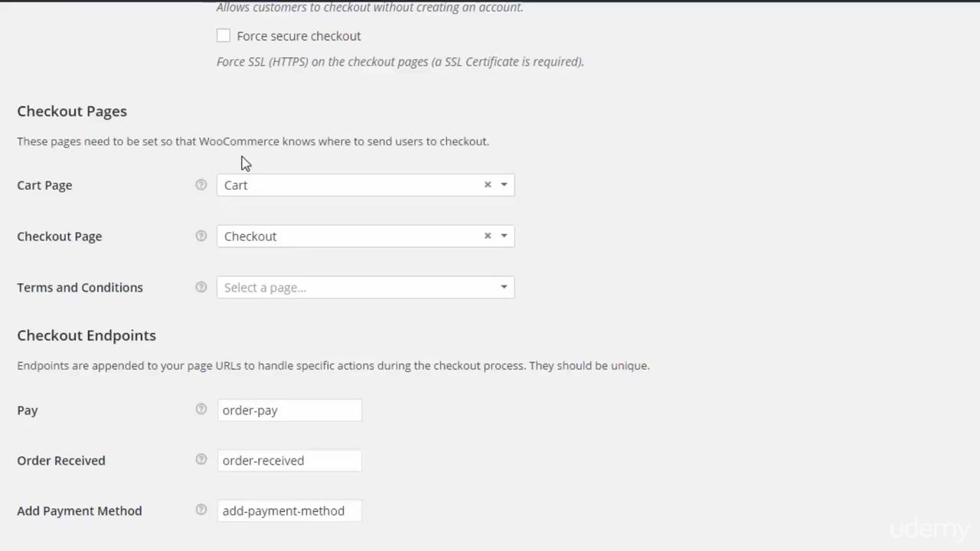Click help icon for Add Payment Method
The width and height of the screenshot is (980, 551).
[x=201, y=510]
